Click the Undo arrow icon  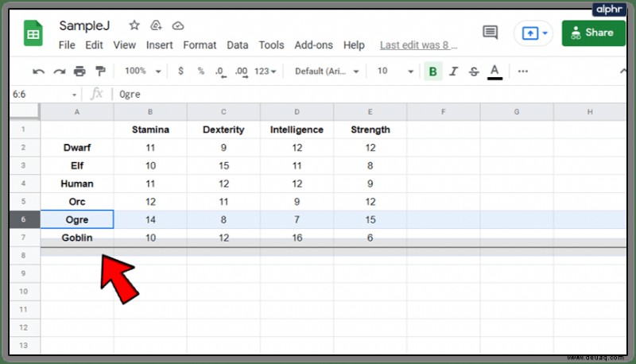pos(38,72)
